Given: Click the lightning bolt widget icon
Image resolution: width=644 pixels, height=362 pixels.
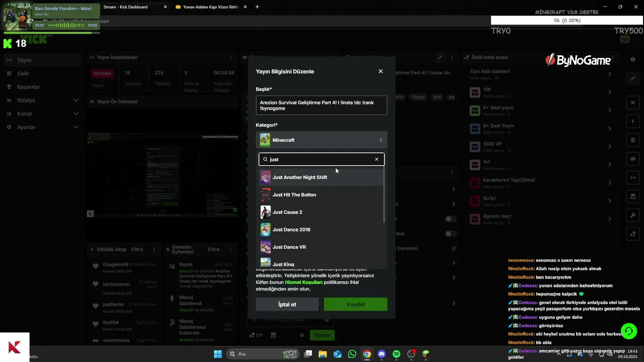Looking at the screenshot, I should (633, 122).
